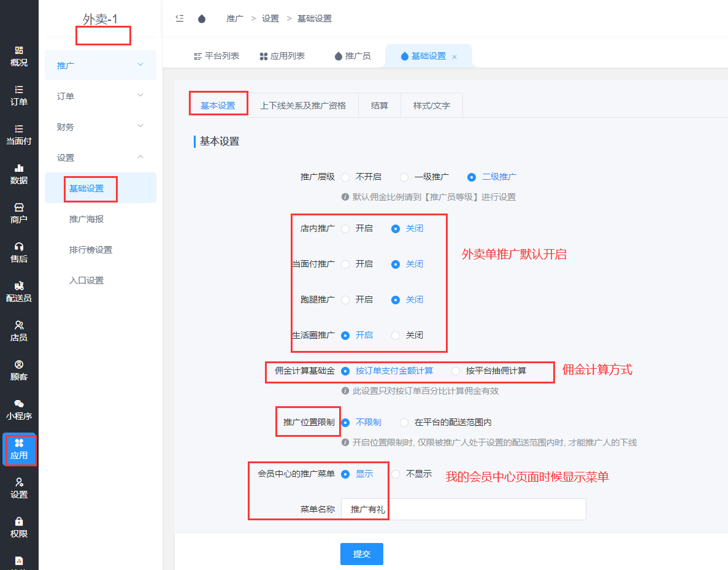Open the 应用 apps icon in the sidebar

(x=18, y=449)
